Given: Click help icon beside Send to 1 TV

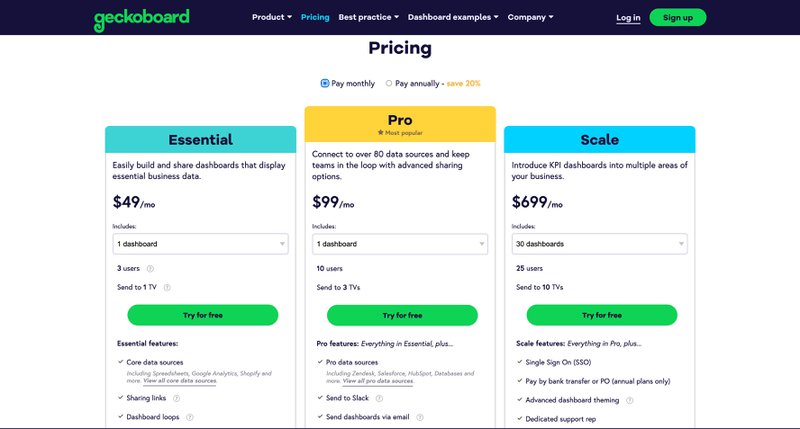Looking at the screenshot, I should [167, 287].
